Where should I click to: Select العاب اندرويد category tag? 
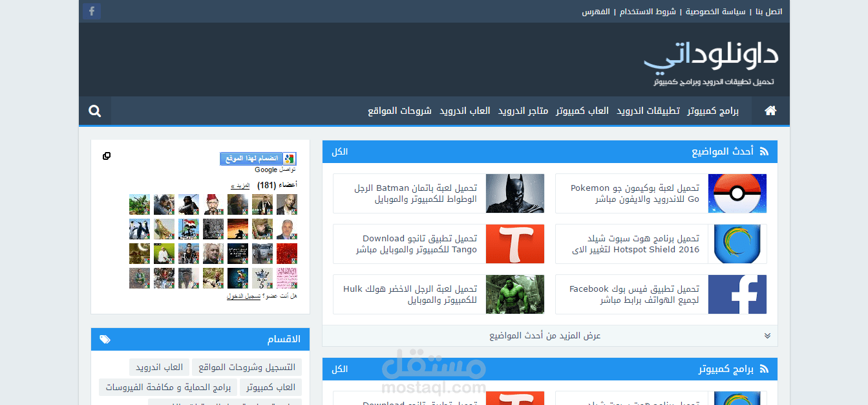[x=159, y=367]
